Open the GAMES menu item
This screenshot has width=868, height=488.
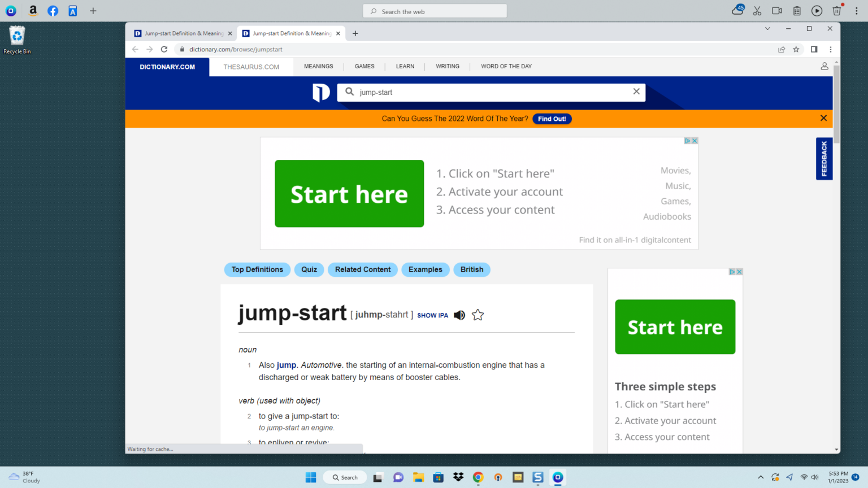click(364, 66)
